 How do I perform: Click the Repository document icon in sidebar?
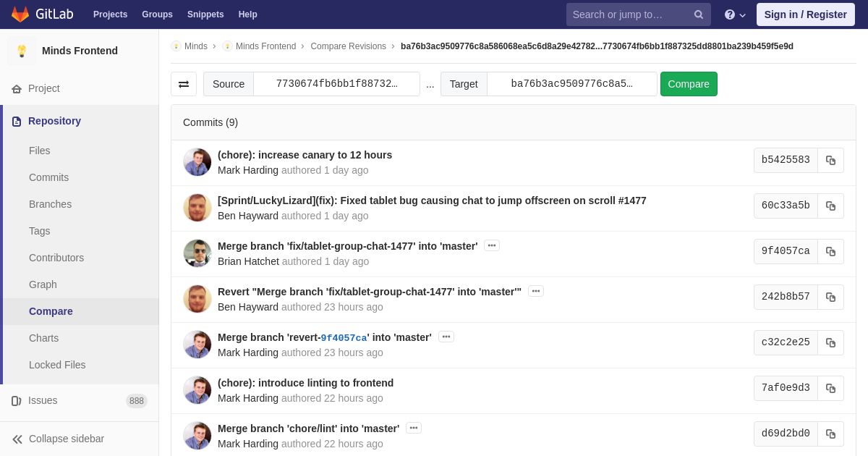(x=17, y=121)
